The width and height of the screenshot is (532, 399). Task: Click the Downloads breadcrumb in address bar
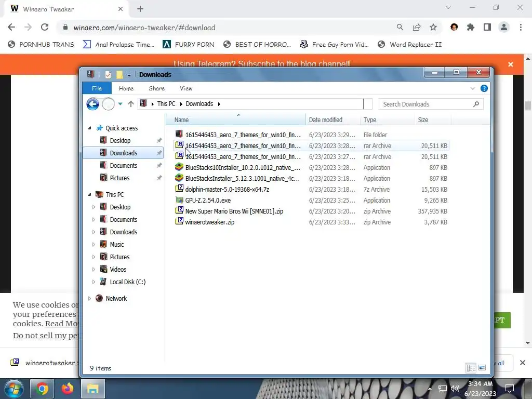pyautogui.click(x=199, y=104)
